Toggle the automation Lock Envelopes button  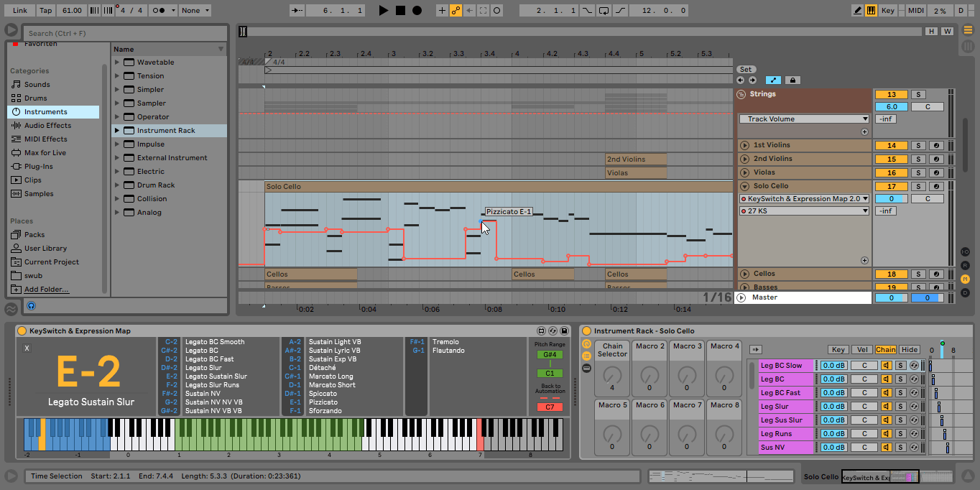pyautogui.click(x=792, y=80)
